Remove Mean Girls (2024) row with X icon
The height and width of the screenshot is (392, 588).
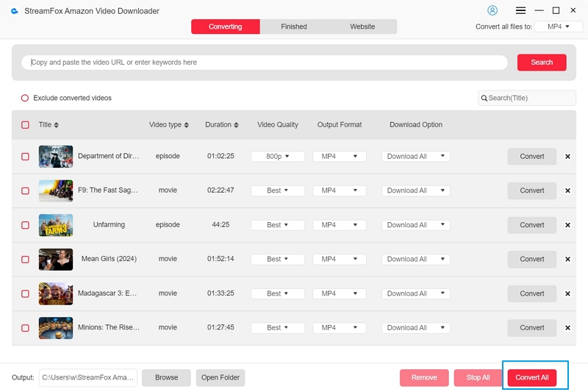tap(567, 259)
